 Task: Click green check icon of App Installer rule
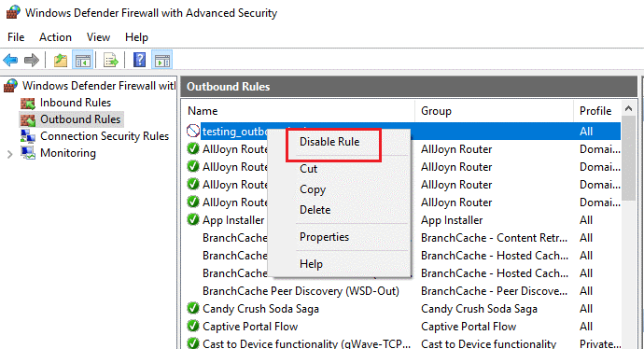pyautogui.click(x=193, y=219)
